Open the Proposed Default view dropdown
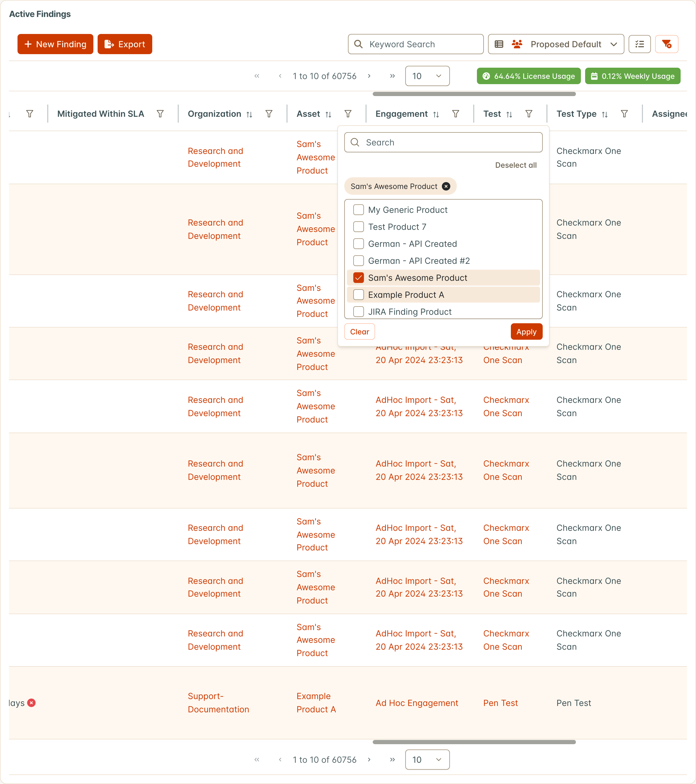 pos(556,44)
